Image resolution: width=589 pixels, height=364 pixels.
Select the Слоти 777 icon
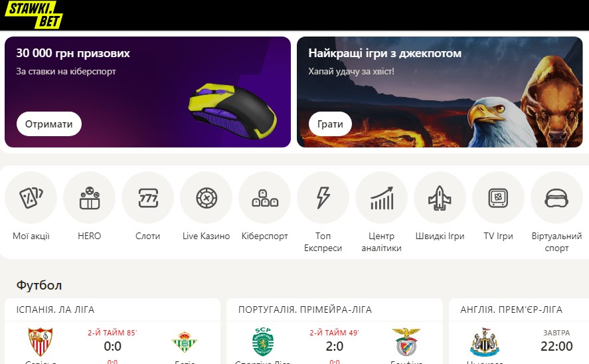click(147, 197)
